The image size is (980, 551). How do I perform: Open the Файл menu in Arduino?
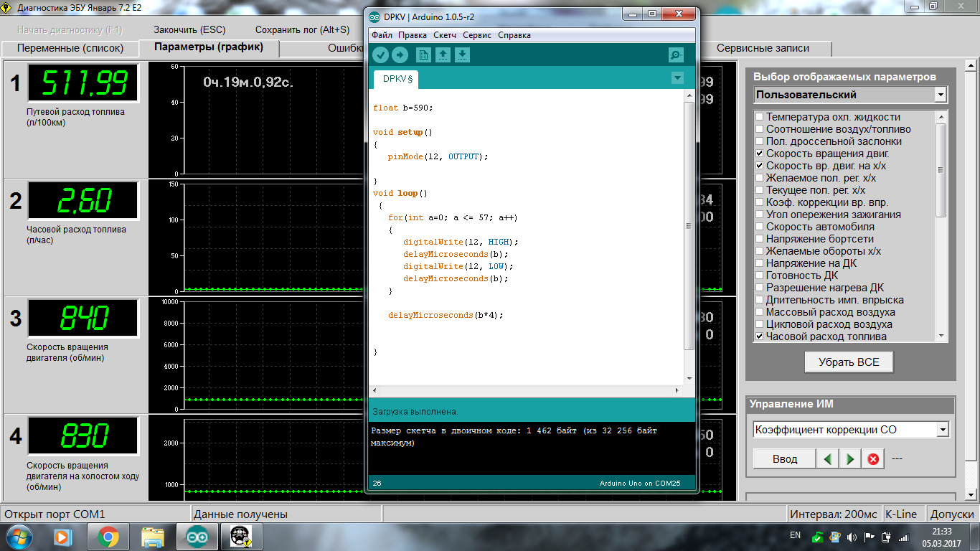click(x=382, y=35)
